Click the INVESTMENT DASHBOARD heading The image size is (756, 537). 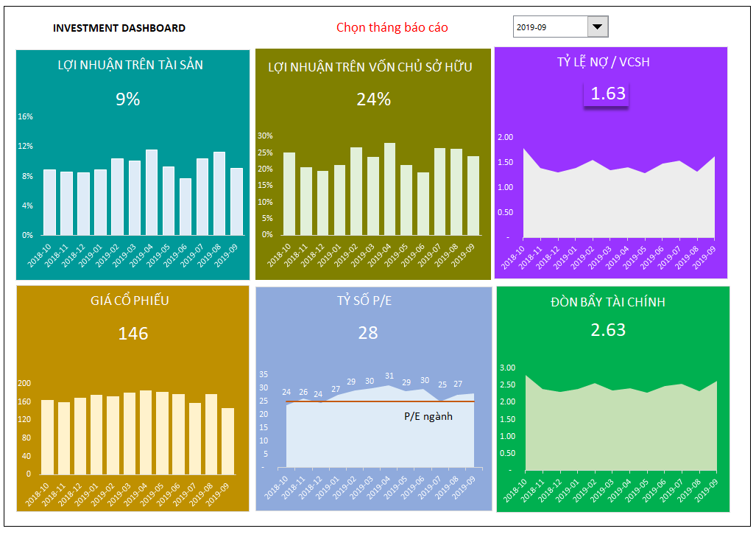coord(119,28)
